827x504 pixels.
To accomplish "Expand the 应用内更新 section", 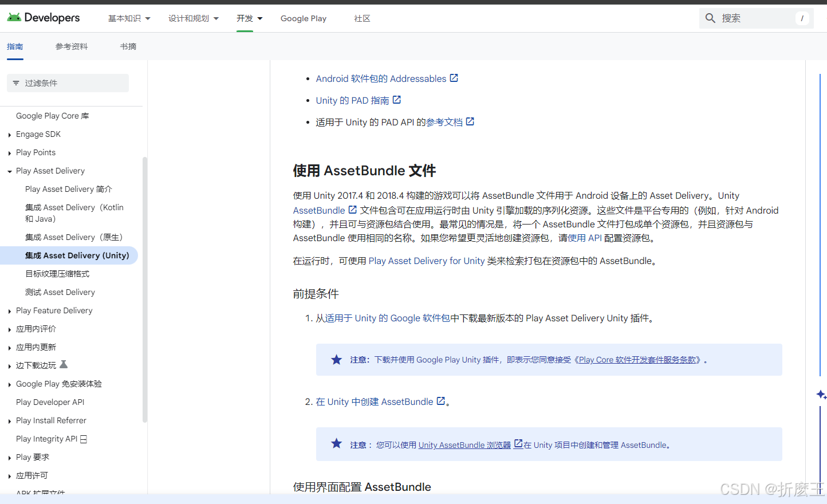I will [x=10, y=348].
